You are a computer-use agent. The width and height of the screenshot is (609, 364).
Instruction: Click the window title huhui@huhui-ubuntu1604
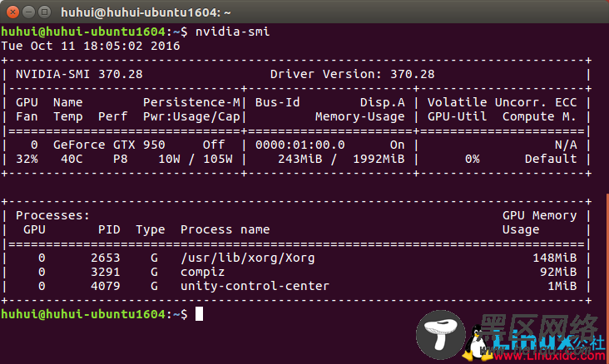coord(146,12)
